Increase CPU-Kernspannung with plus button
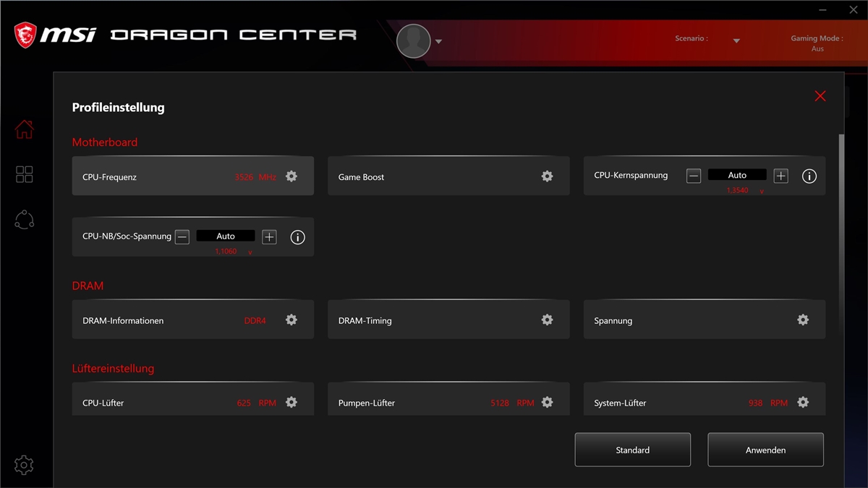This screenshot has height=488, width=868. tap(780, 176)
